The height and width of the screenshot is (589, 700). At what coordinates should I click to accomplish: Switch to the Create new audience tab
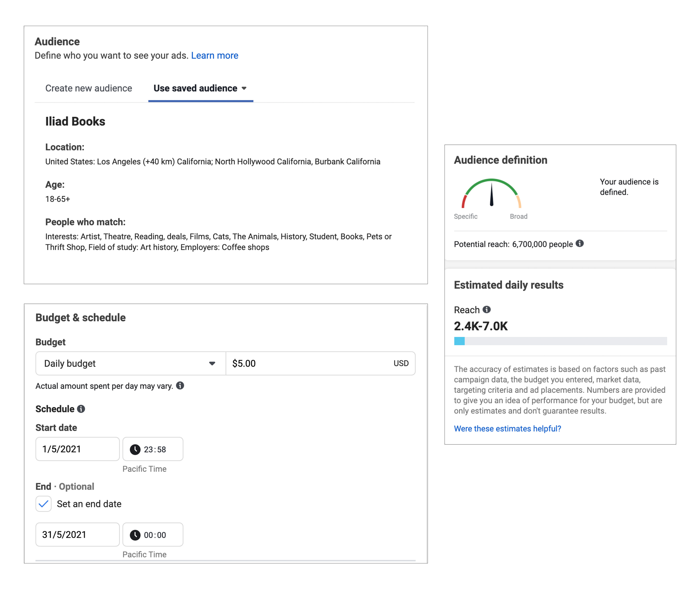point(89,88)
